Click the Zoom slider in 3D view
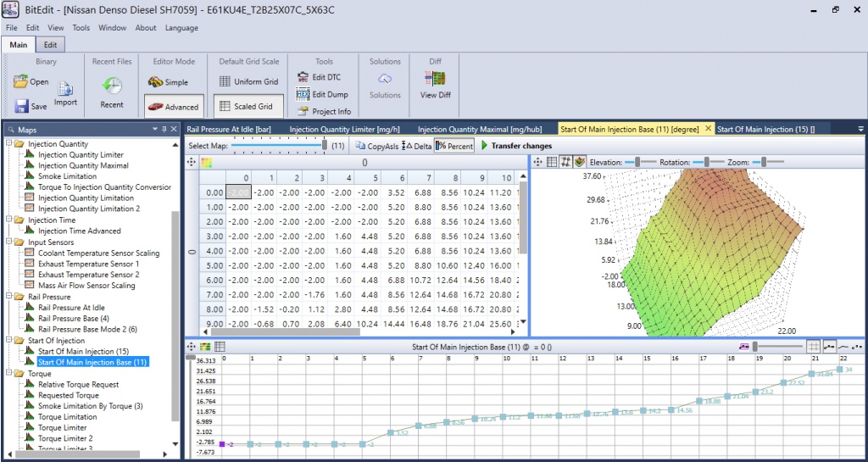 coord(767,162)
